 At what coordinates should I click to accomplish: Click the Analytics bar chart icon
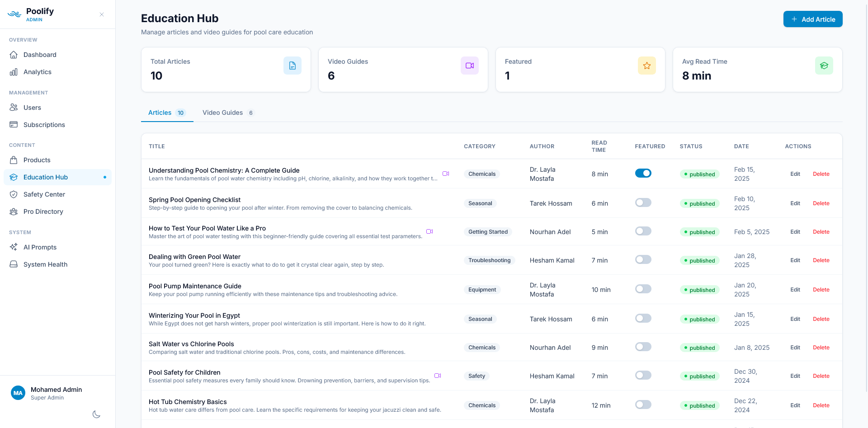[x=14, y=72]
